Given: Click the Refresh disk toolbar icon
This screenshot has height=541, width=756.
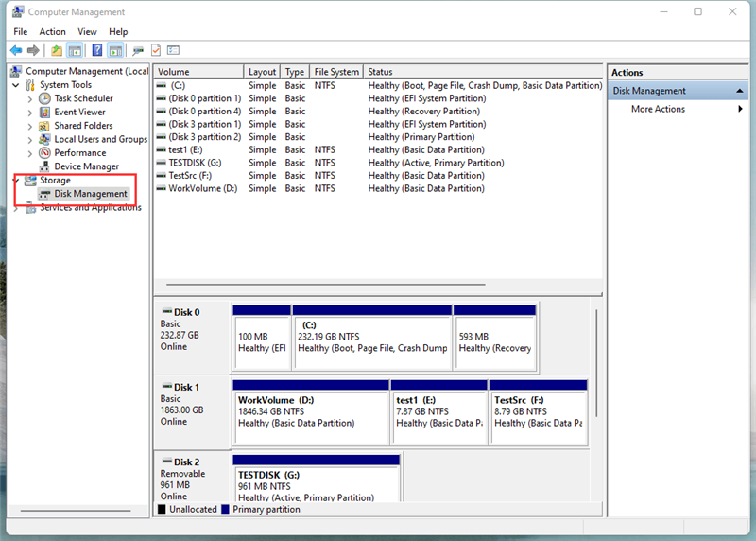Looking at the screenshot, I should (x=138, y=50).
